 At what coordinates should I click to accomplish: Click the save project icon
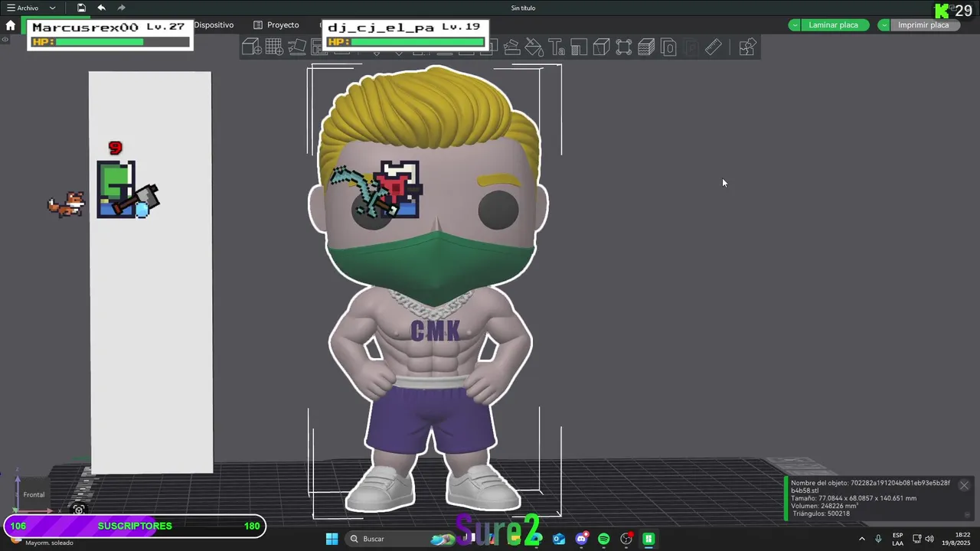point(81,8)
